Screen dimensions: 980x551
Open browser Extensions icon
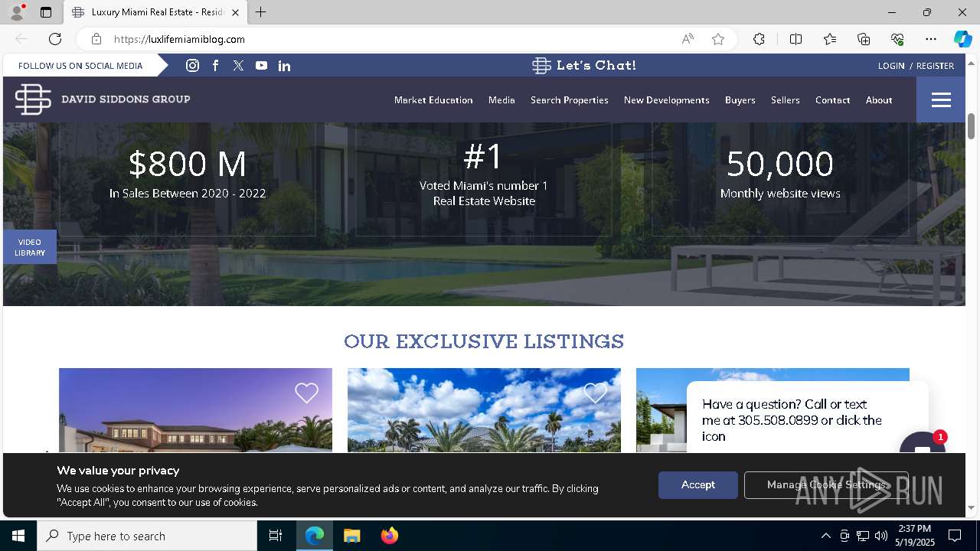point(759,39)
